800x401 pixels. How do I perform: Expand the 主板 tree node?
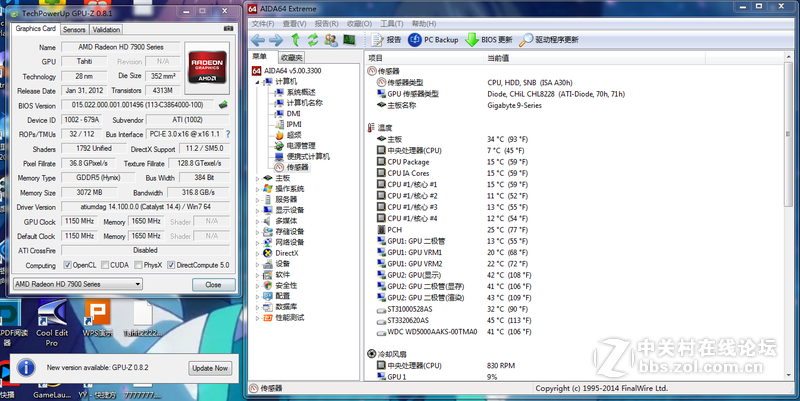[258, 178]
